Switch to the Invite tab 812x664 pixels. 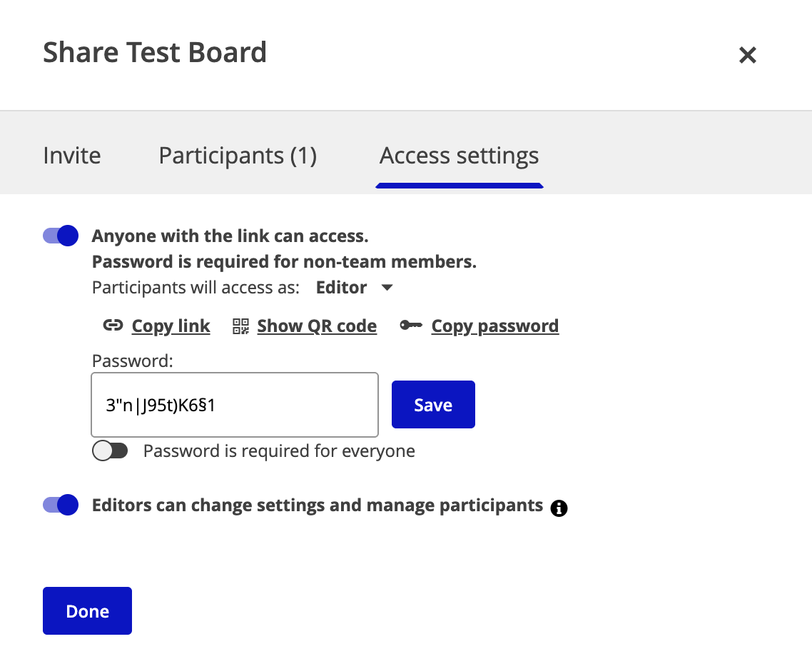pos(72,156)
